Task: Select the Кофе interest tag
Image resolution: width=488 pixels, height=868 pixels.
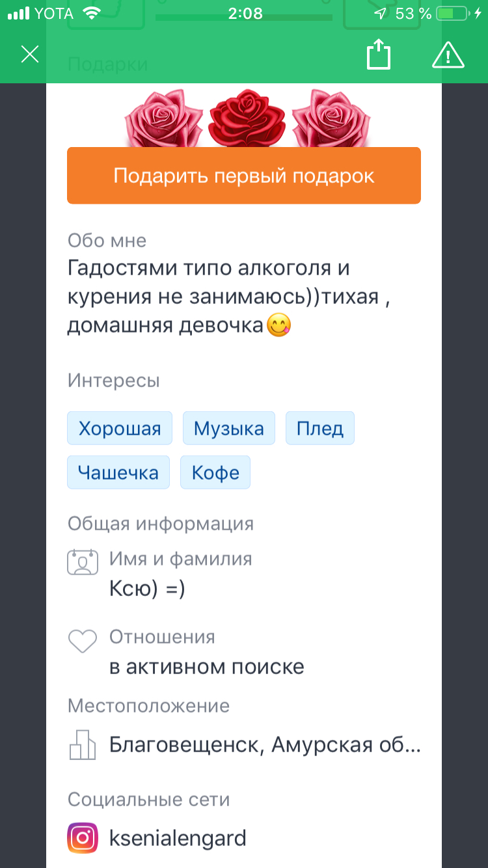Action: [215, 472]
